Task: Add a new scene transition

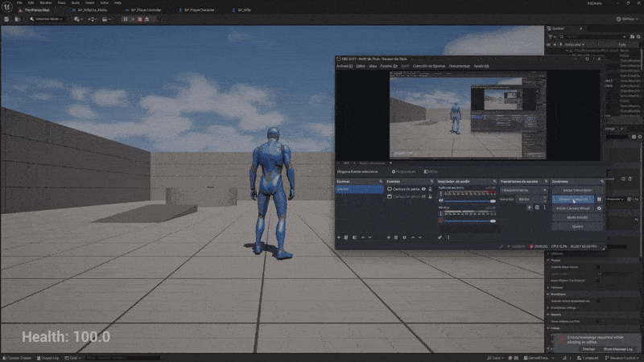Action: click(530, 208)
